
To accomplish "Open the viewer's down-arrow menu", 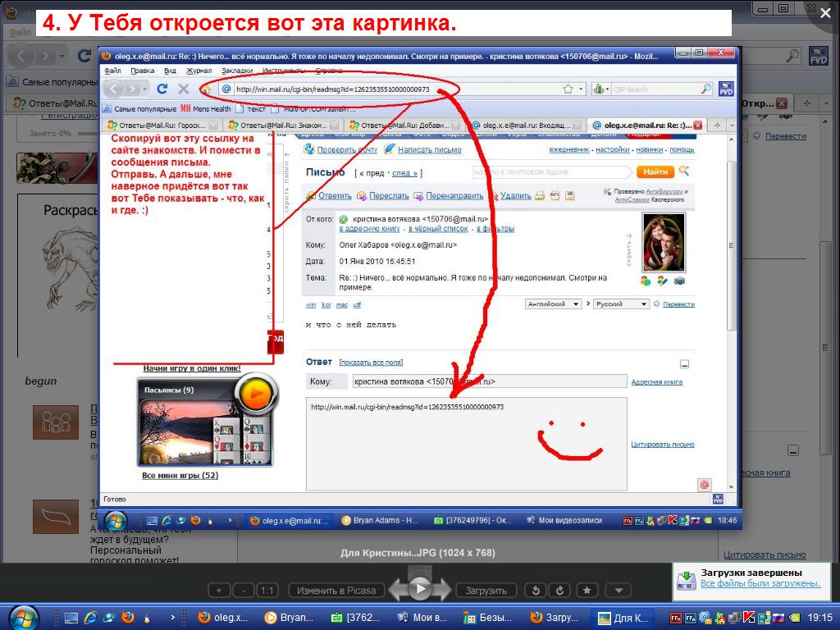I will (x=619, y=591).
